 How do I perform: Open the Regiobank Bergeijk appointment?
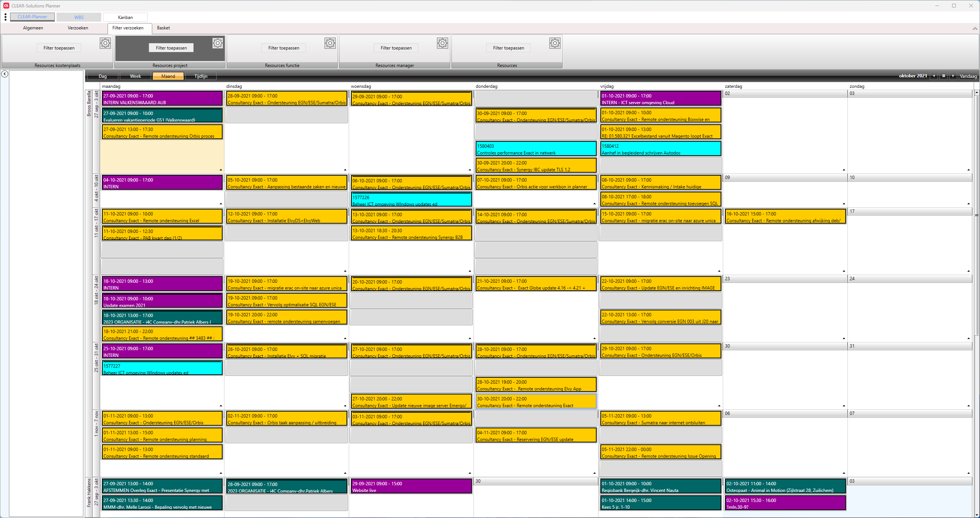[661, 486]
